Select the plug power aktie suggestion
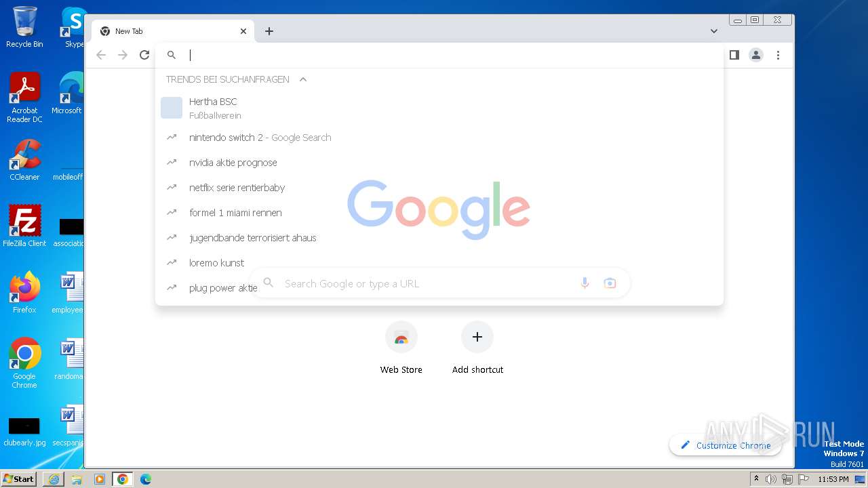The width and height of the screenshot is (868, 488). click(x=439, y=288)
